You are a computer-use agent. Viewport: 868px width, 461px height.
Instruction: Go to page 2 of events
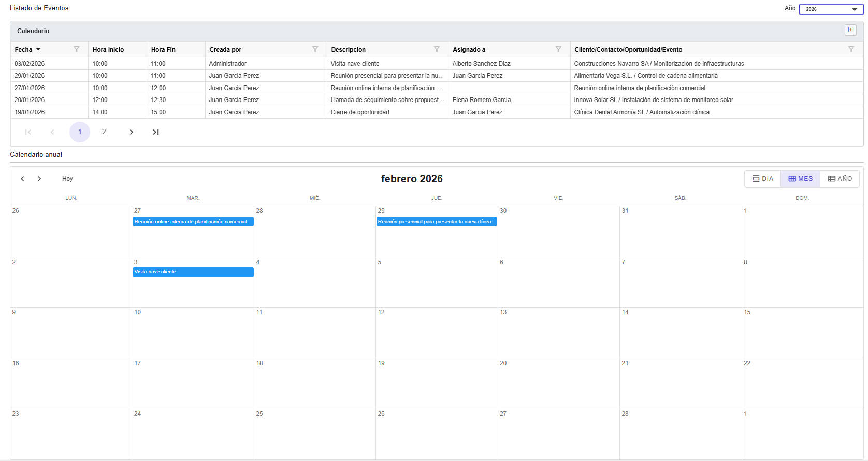coord(104,132)
